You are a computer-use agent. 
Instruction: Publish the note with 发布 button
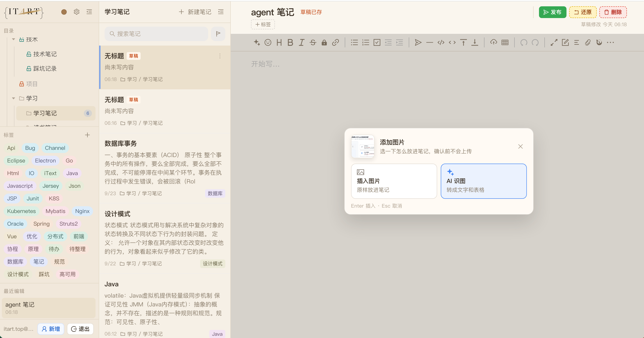(553, 12)
